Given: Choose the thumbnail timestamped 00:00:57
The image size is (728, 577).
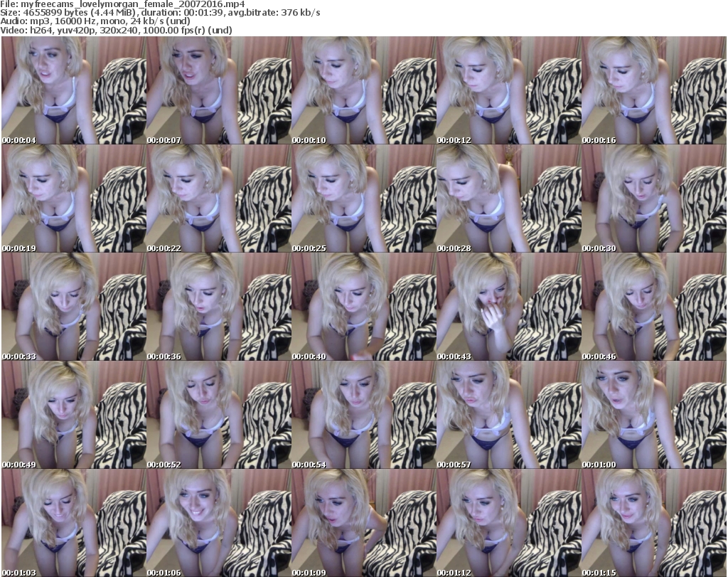Looking at the screenshot, I should pyautogui.click(x=509, y=415).
